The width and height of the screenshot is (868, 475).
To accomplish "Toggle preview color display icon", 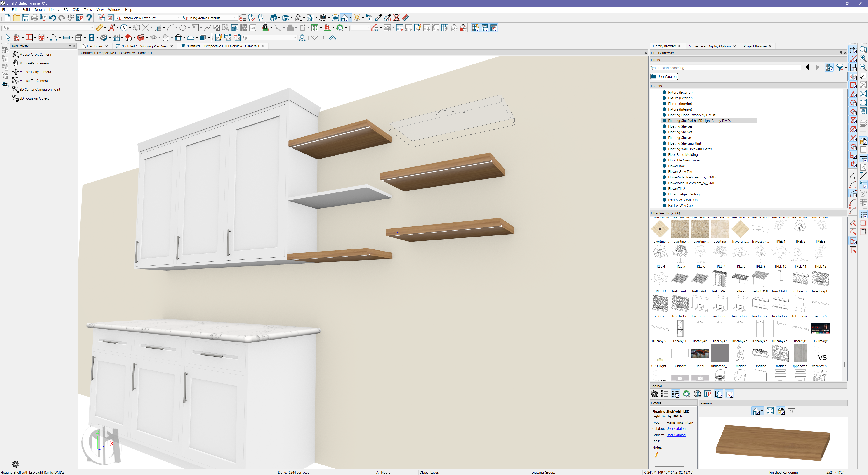I will point(781,411).
